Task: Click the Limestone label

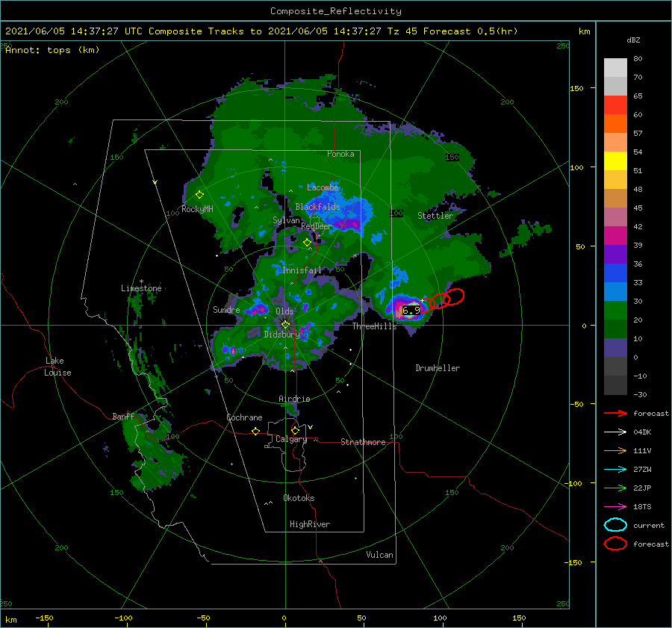Action: tap(141, 288)
